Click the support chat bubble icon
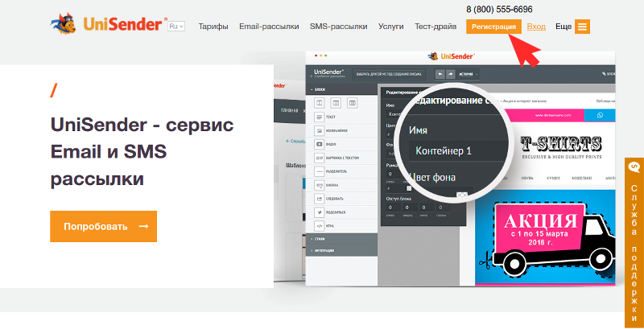 (x=634, y=167)
